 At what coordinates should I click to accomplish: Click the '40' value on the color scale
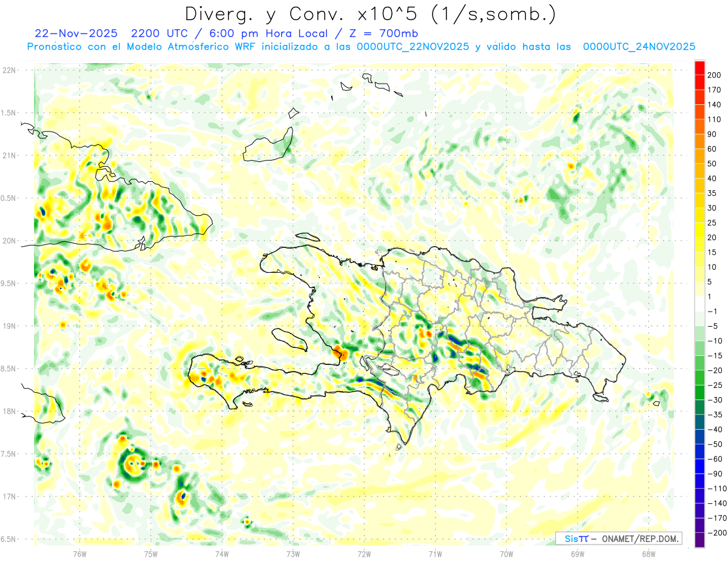[712, 178]
